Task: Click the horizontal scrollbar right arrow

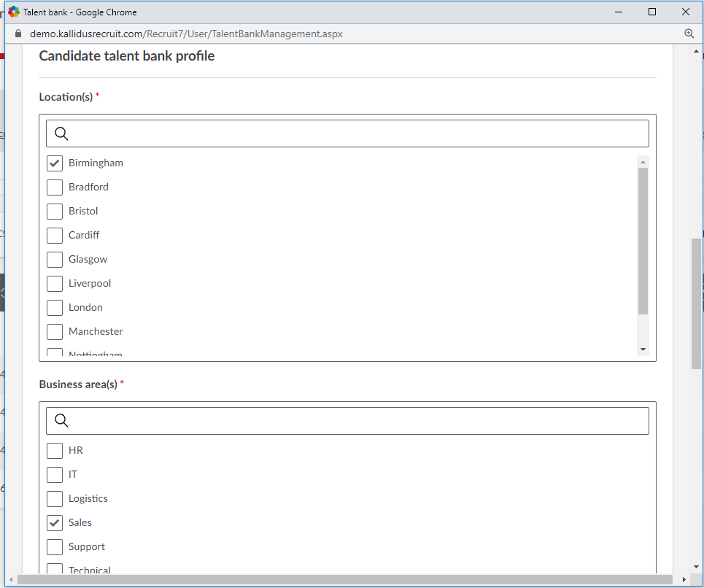Action: 684,579
